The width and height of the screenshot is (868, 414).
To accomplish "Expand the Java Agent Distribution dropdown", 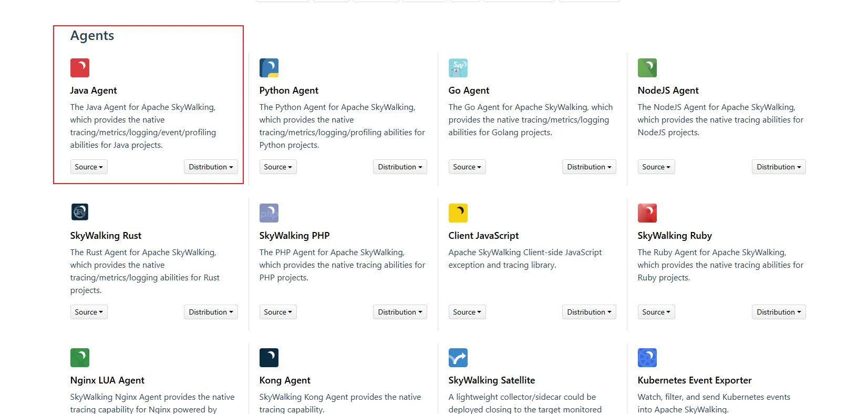I will click(x=211, y=167).
